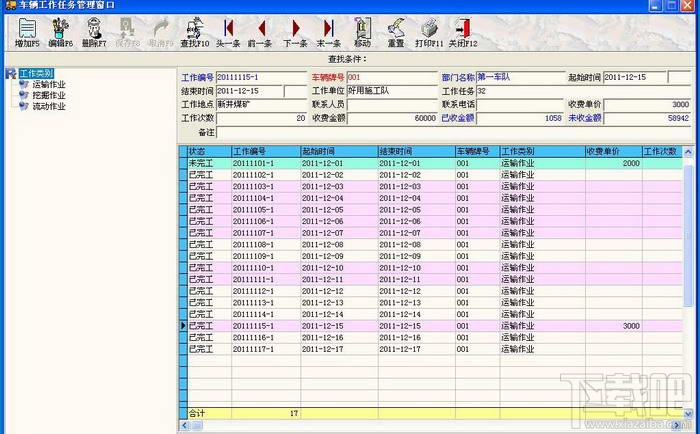Click the table's 车辆牌号 column header
The height and width of the screenshot is (434, 700).
pos(477,151)
